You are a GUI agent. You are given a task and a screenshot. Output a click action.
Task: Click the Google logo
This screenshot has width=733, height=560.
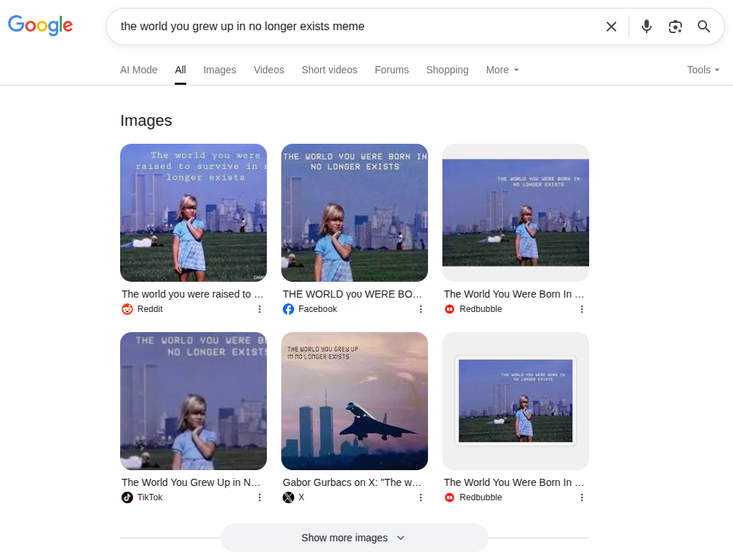coord(40,25)
